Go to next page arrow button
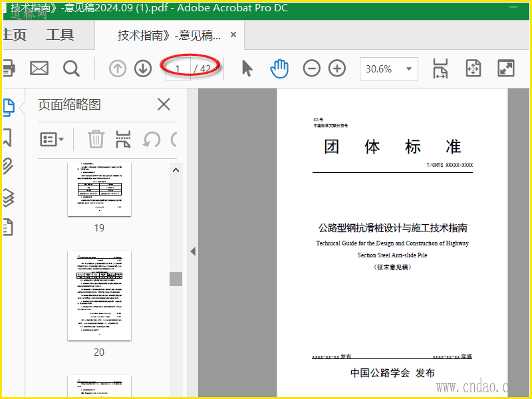 click(143, 68)
